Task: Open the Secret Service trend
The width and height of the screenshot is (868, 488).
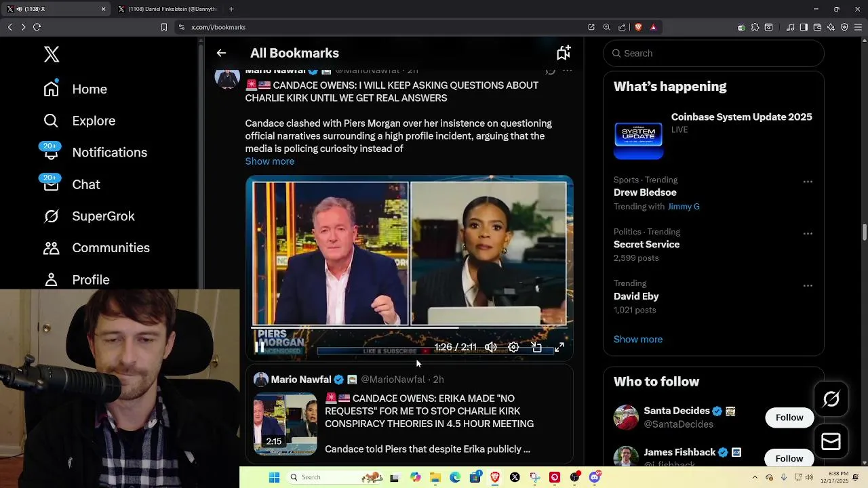Action: click(x=646, y=245)
